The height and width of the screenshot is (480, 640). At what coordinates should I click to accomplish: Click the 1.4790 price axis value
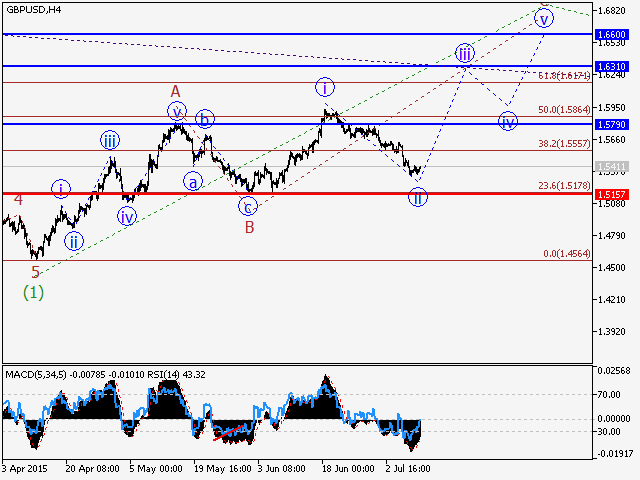click(611, 236)
